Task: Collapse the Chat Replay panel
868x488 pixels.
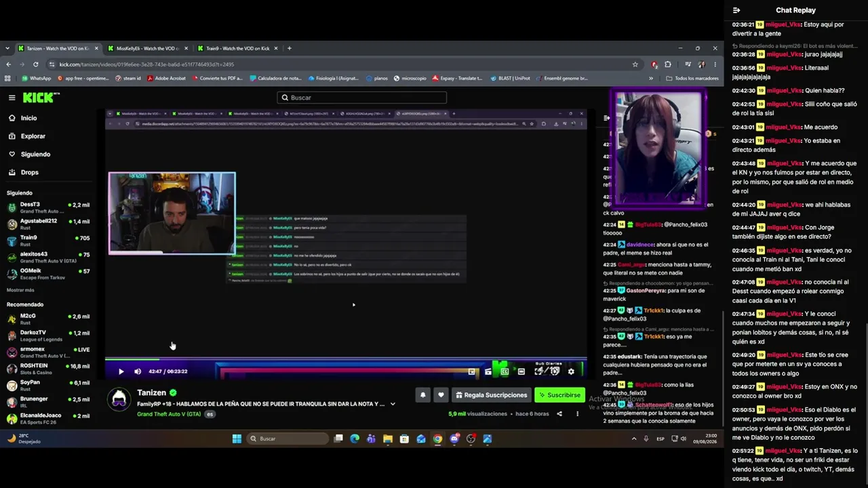Action: coord(736,10)
